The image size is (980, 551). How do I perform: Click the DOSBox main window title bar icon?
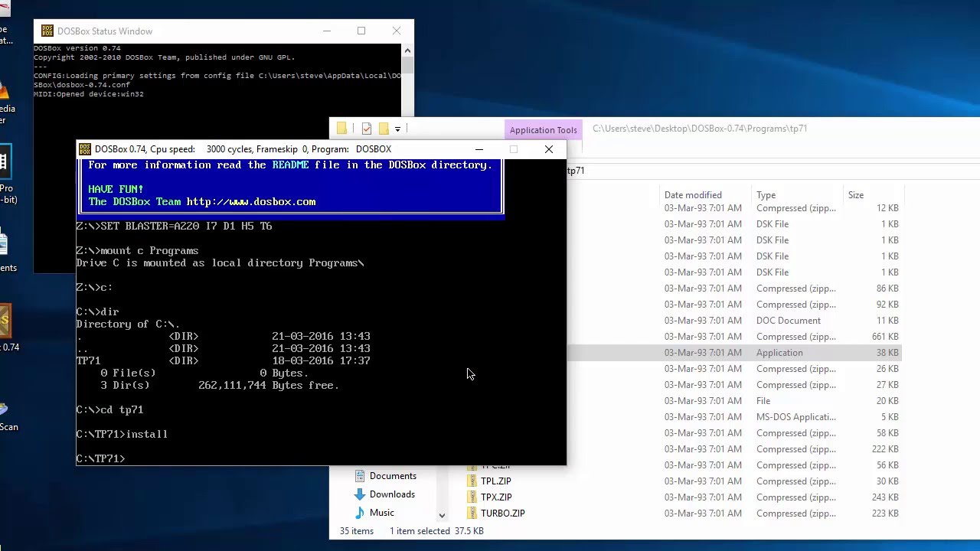pyautogui.click(x=85, y=149)
